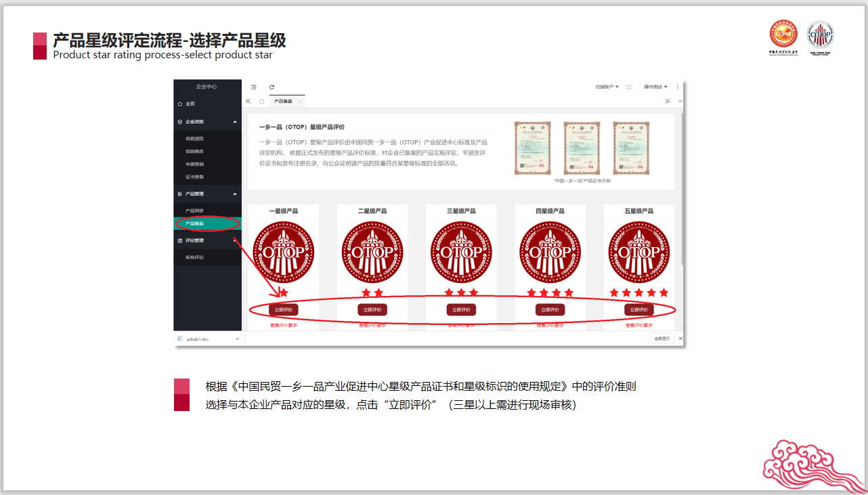The height and width of the screenshot is (495, 868).
Task: Click the heading 一乡一品（OTOP）星级产品评价
Action: click(x=302, y=127)
